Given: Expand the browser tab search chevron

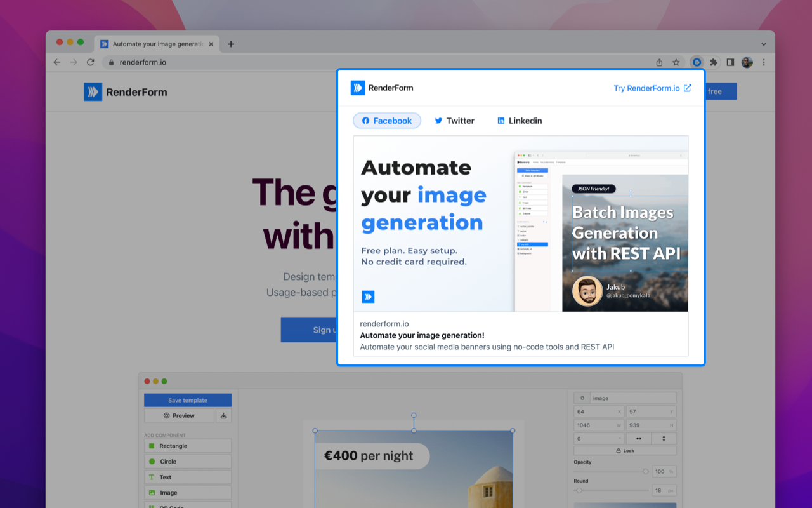Looking at the screenshot, I should (763, 44).
